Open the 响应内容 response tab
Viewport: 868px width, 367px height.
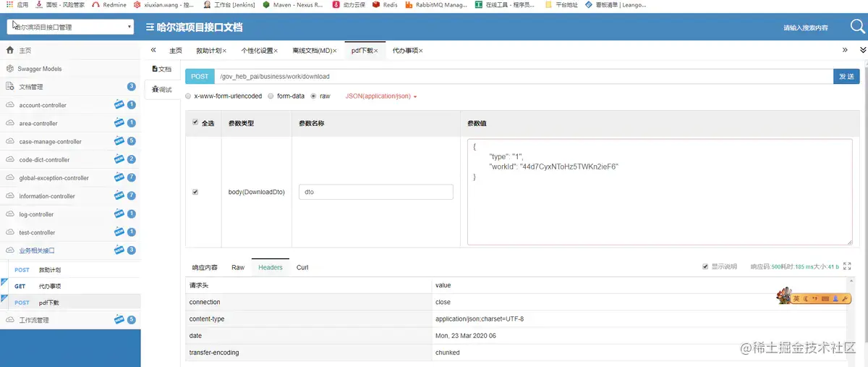click(205, 267)
